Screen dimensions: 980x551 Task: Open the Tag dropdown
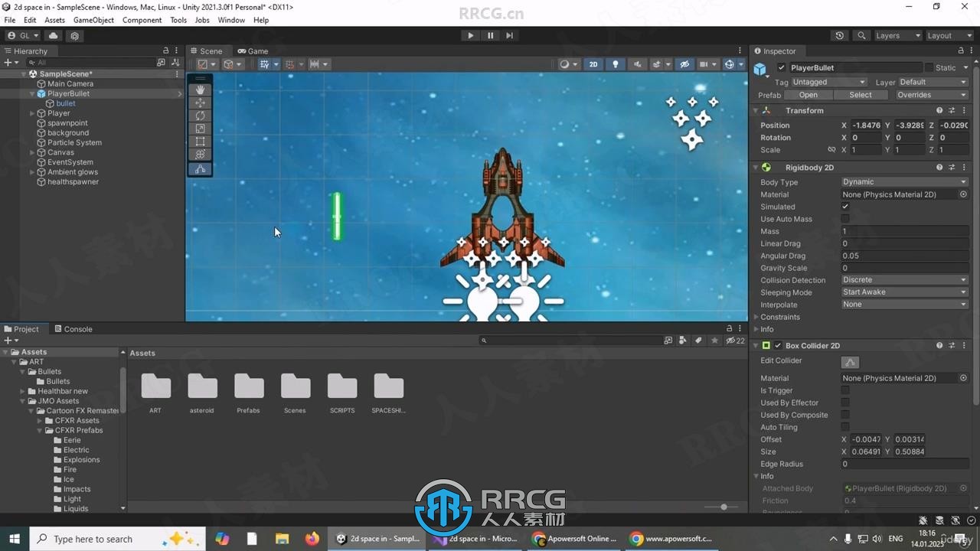828,82
